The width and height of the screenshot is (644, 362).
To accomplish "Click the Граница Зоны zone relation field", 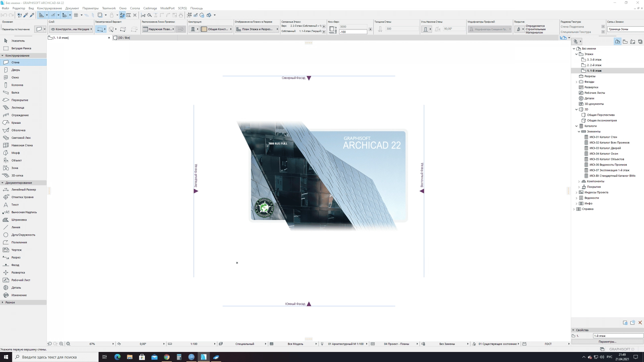I will click(626, 29).
